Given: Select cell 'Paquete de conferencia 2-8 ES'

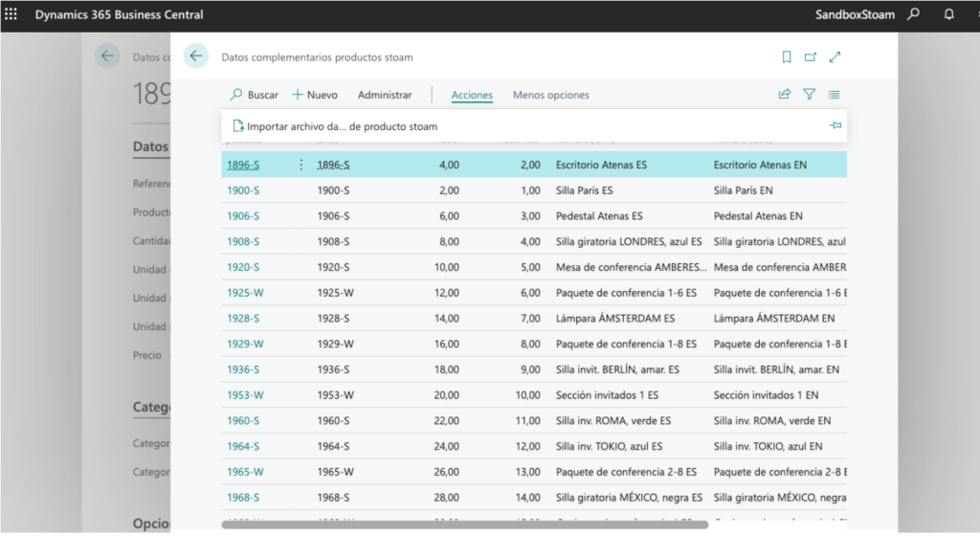Looking at the screenshot, I should pos(626,472).
